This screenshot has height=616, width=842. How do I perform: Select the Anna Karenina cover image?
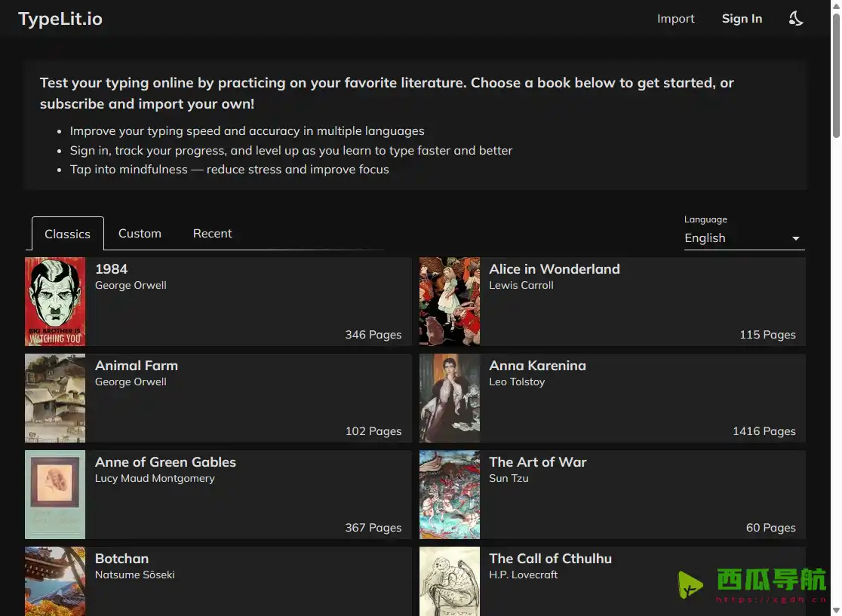(x=450, y=398)
